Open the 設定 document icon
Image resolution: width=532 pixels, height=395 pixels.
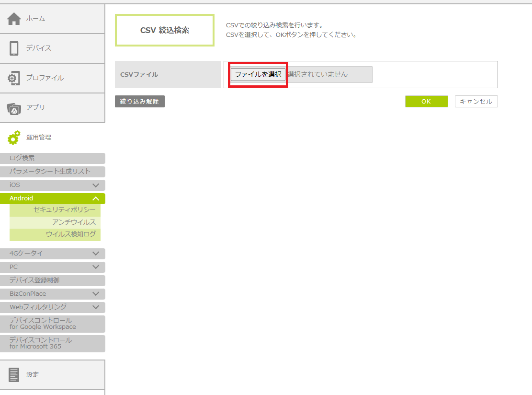(14, 375)
